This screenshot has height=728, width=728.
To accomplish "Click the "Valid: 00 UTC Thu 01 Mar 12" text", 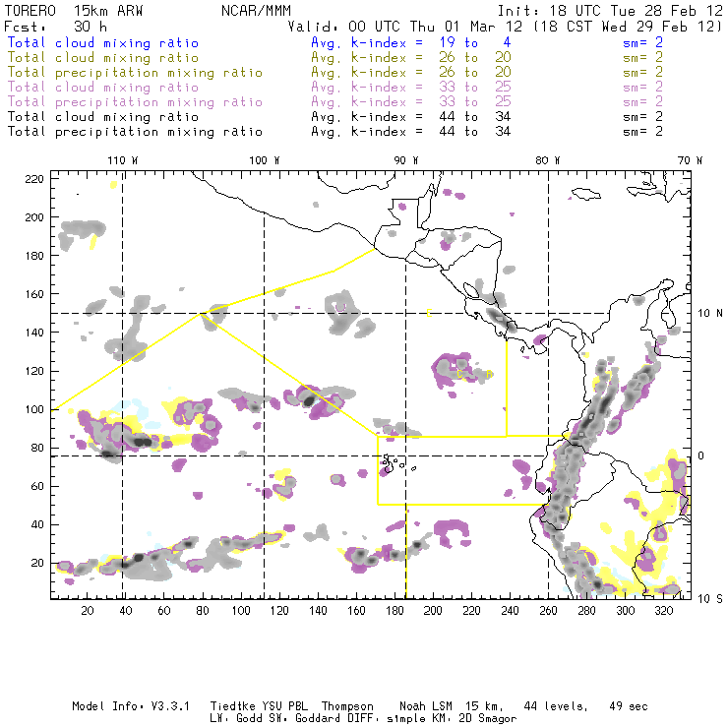I will point(405,26).
